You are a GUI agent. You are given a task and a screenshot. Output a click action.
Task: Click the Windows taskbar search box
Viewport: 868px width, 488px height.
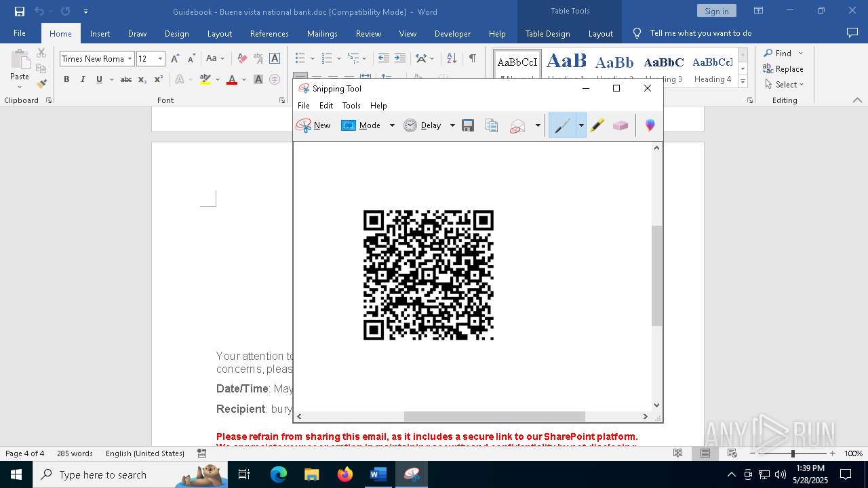tap(129, 474)
